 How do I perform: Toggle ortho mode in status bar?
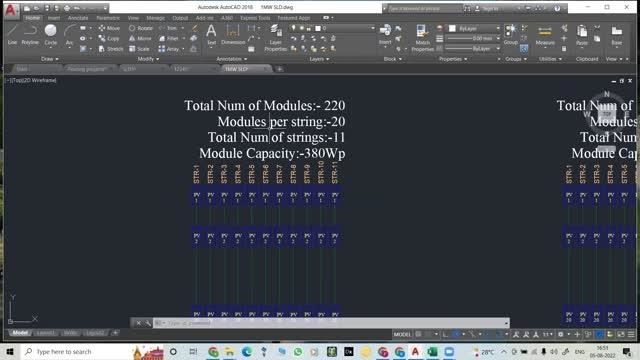(x=445, y=334)
